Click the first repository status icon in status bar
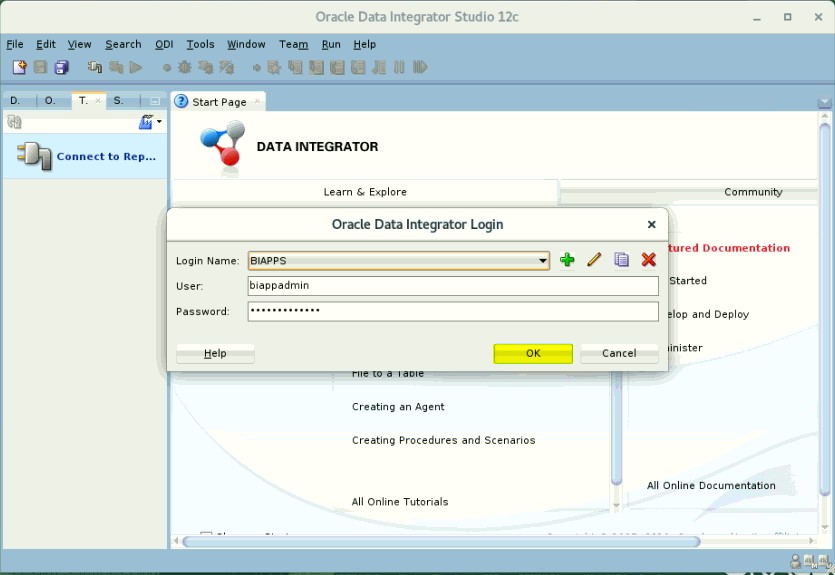Viewport: 835px width, 575px height. pos(810,561)
